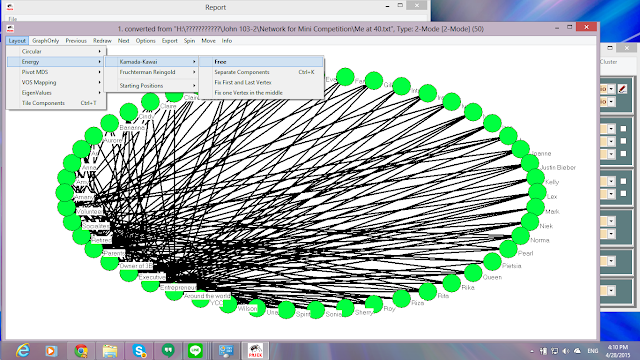Open the Layout menu
This screenshot has width=640, height=360.
pyautogui.click(x=17, y=41)
